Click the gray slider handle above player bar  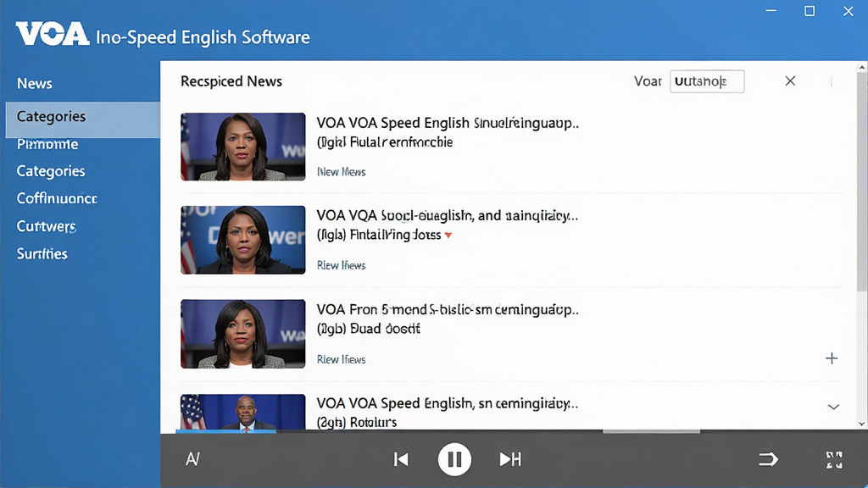[651, 431]
